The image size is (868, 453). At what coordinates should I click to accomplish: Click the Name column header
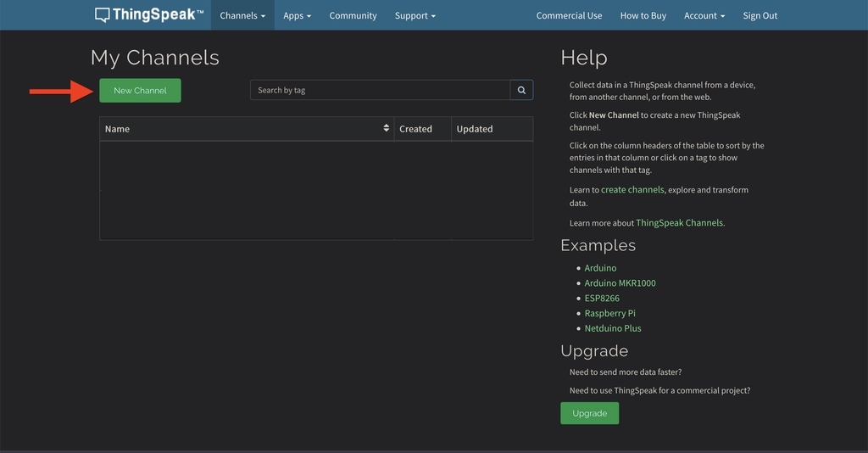pos(247,128)
